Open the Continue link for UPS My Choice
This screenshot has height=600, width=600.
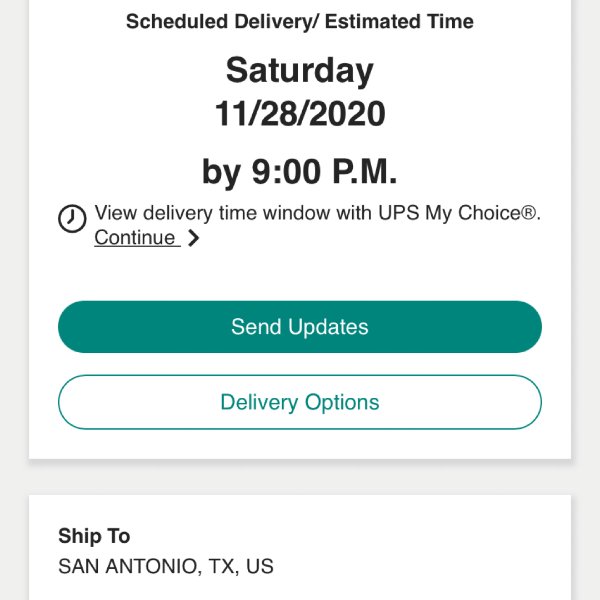137,238
